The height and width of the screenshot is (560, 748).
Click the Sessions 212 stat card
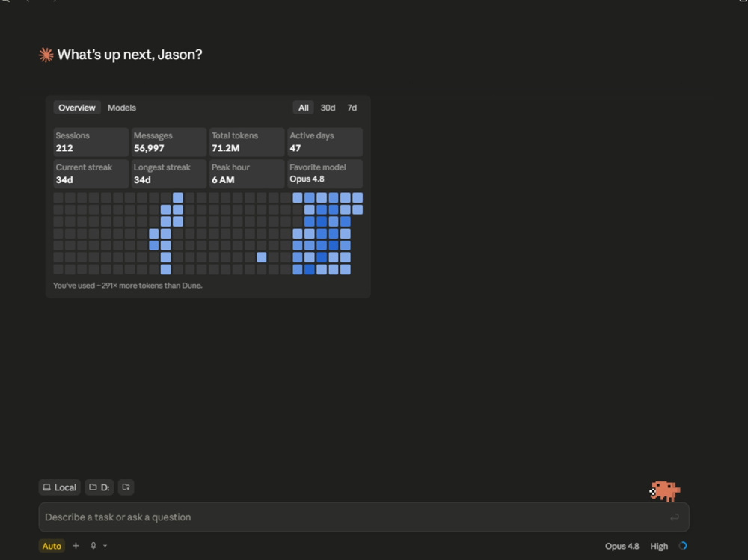click(x=91, y=142)
